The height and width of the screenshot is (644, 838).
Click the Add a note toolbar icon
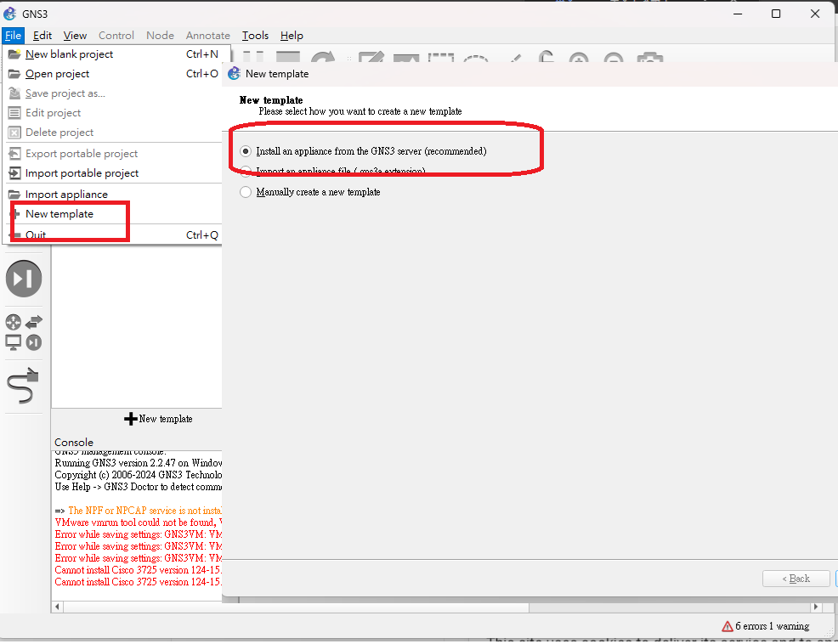[x=371, y=58]
